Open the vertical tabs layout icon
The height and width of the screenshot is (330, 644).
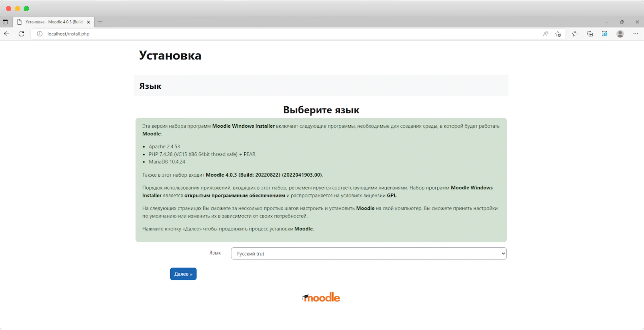pyautogui.click(x=6, y=22)
